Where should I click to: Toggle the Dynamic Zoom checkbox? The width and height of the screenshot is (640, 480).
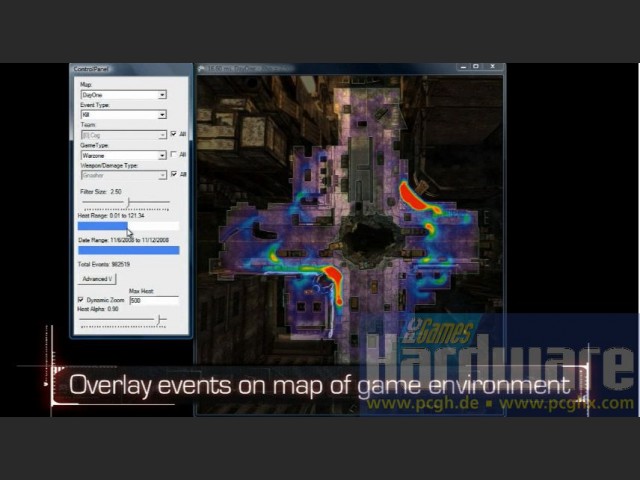(80, 300)
